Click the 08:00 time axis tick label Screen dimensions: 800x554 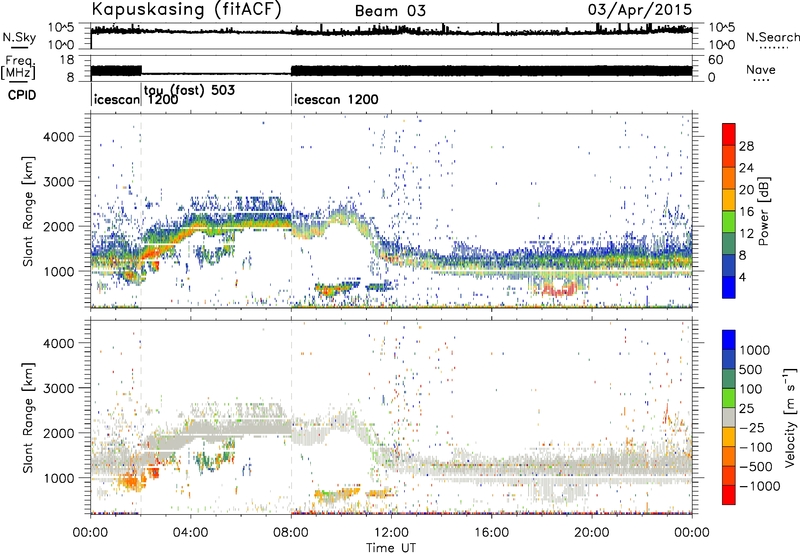coord(291,533)
